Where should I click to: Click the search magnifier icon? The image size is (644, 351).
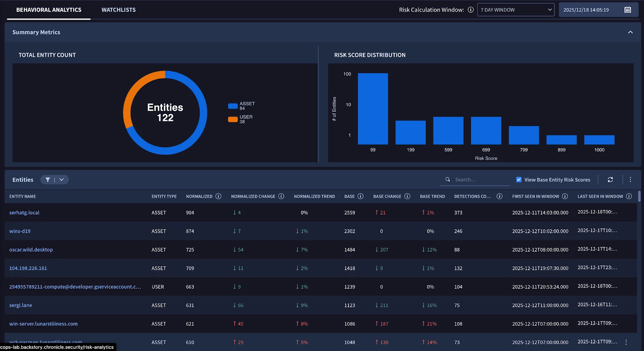click(x=448, y=179)
